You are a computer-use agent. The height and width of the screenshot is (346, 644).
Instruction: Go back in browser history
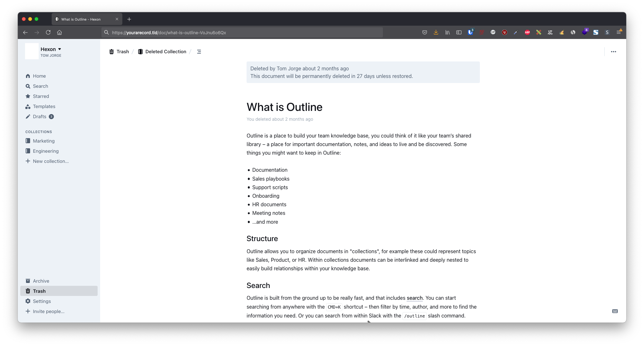[25, 32]
